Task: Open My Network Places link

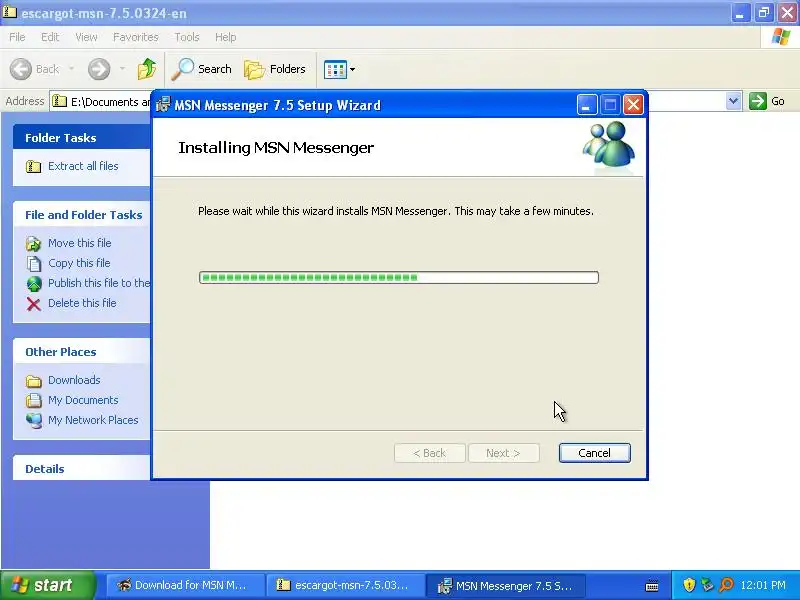Action: coord(93,420)
